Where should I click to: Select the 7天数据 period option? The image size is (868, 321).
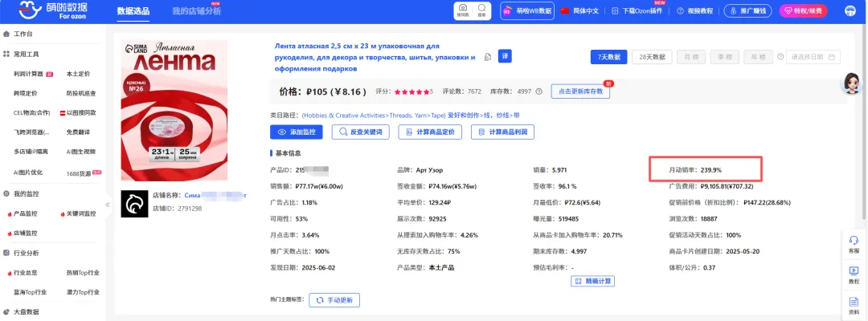[608, 57]
